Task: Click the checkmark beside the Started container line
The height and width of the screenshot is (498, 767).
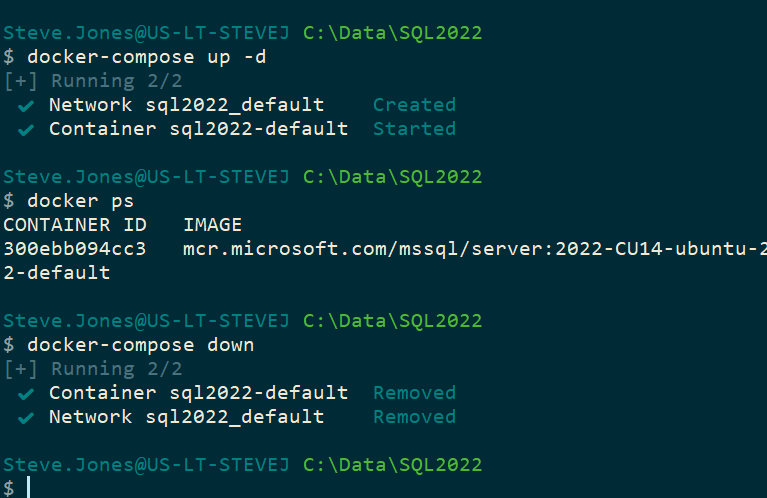Action: pyautogui.click(x=27, y=129)
